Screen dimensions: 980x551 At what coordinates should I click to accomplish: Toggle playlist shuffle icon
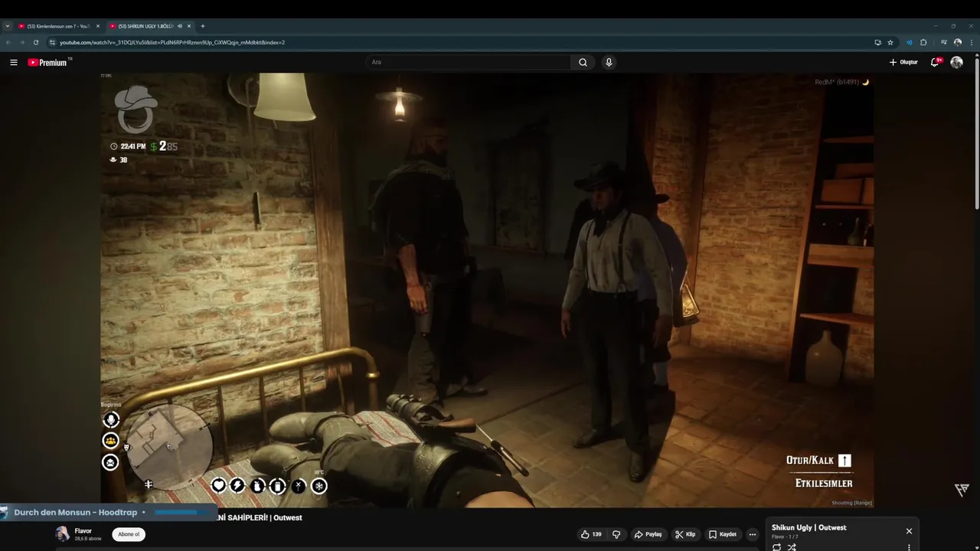pos(792,547)
